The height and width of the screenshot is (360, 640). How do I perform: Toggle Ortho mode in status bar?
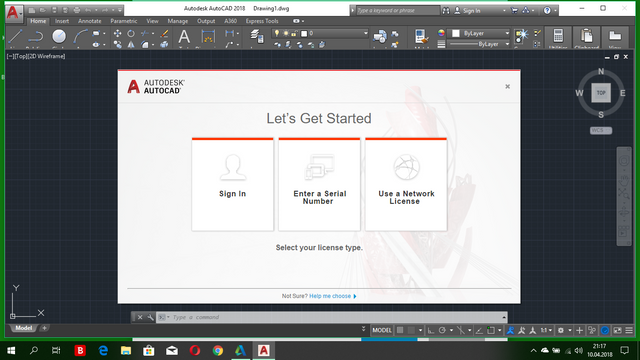[431, 330]
